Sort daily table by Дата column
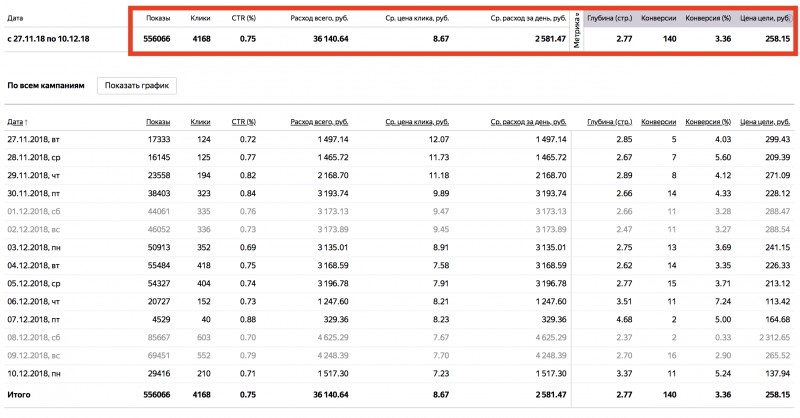The height and width of the screenshot is (418, 800). [x=17, y=120]
